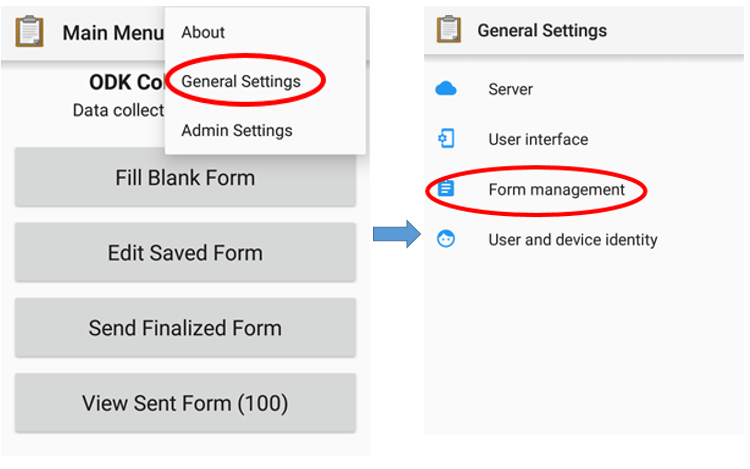Click the Main Menu title text
Image resolution: width=750 pixels, height=469 pixels.
click(x=113, y=33)
